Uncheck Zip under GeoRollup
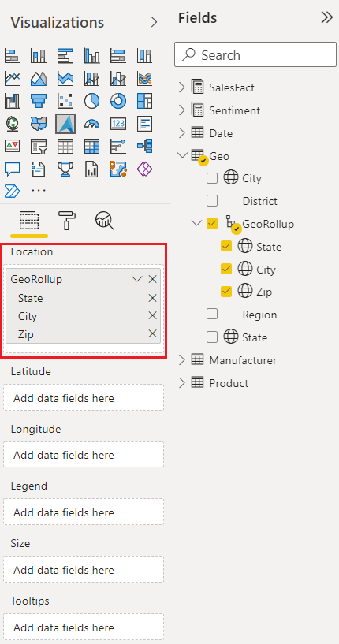Screen dimensions: 339x644 click(226, 292)
